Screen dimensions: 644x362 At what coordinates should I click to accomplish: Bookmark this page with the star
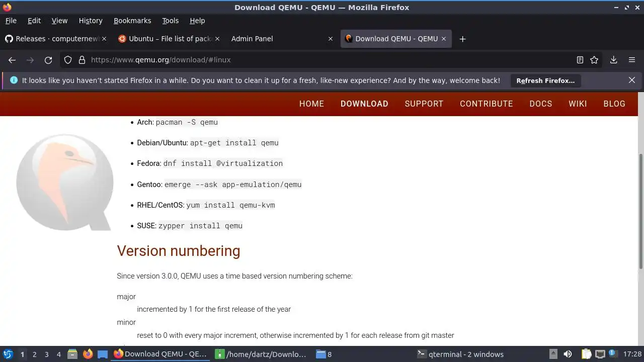pyautogui.click(x=594, y=60)
